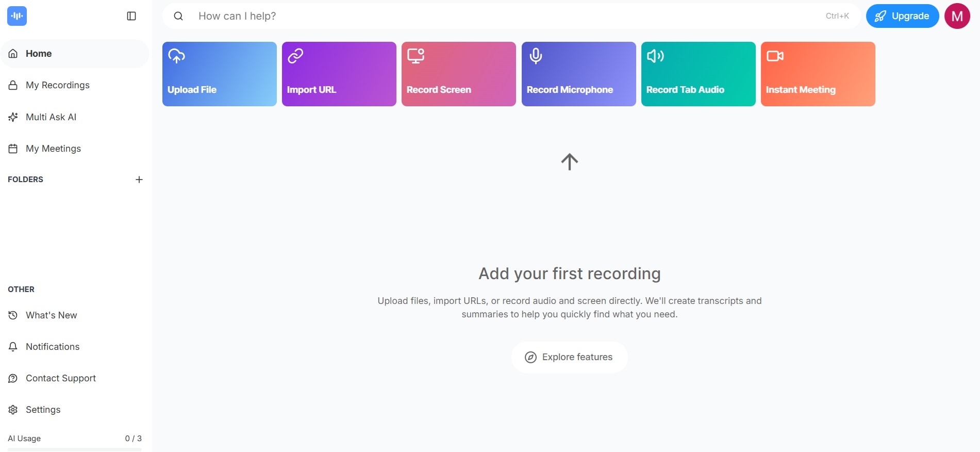Click Explore features button

[570, 357]
